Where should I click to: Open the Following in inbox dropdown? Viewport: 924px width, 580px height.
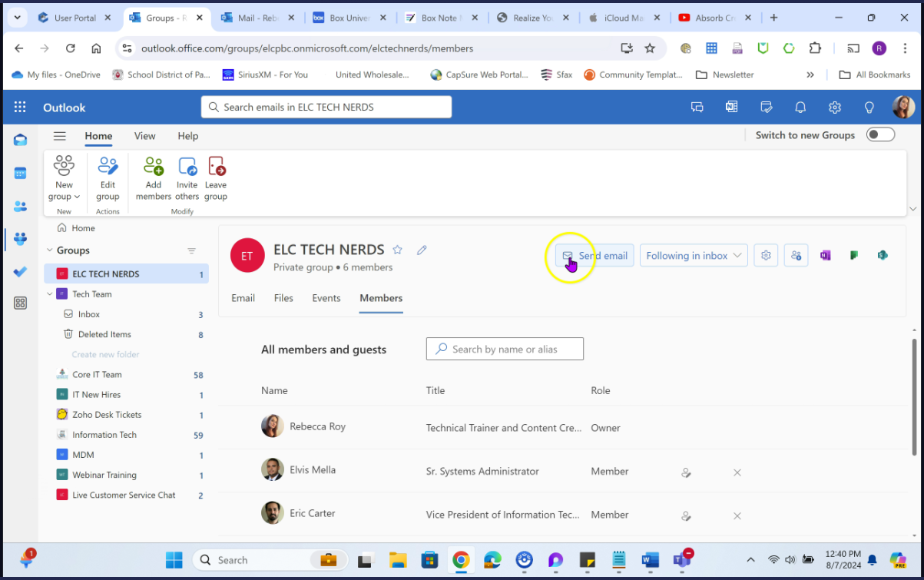click(x=694, y=256)
